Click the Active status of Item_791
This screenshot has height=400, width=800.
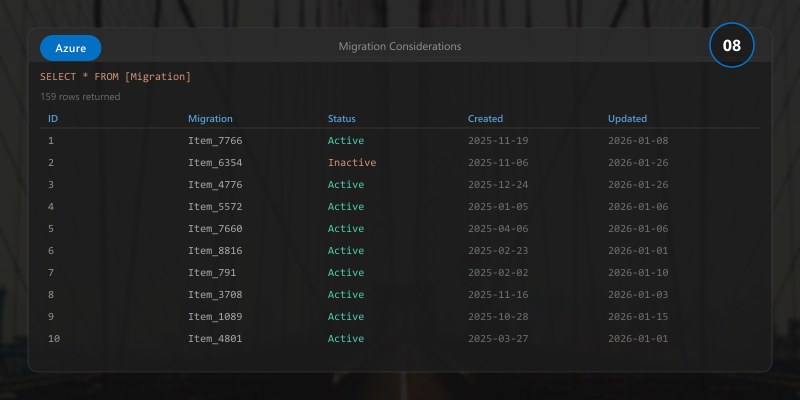click(345, 272)
